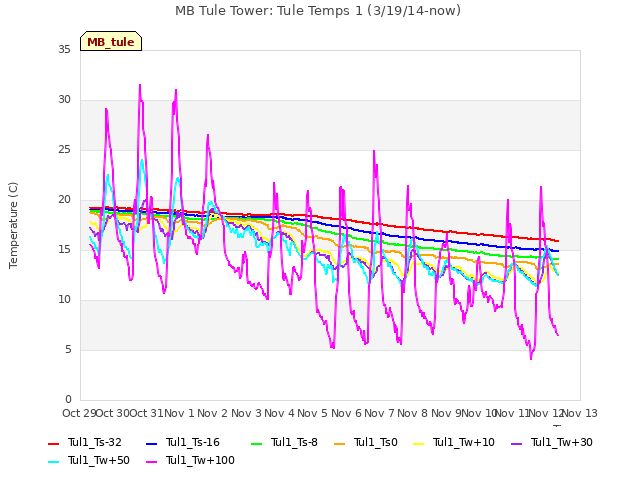This screenshot has height=480, width=640.
Task: Click the Nov 7 x-axis date label
Action: [379, 413]
